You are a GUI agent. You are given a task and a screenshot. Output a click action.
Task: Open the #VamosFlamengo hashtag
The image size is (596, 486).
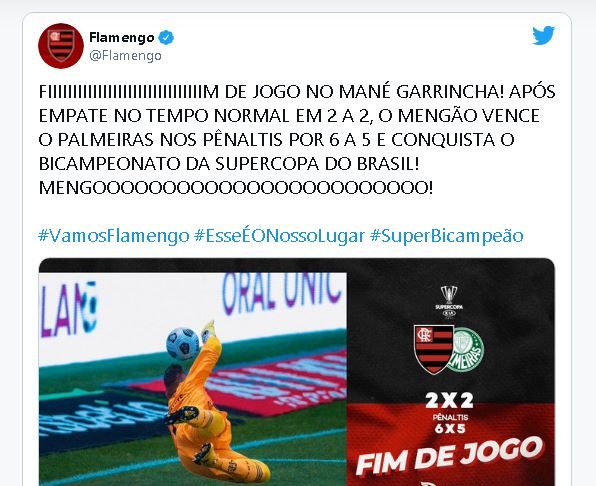114,236
